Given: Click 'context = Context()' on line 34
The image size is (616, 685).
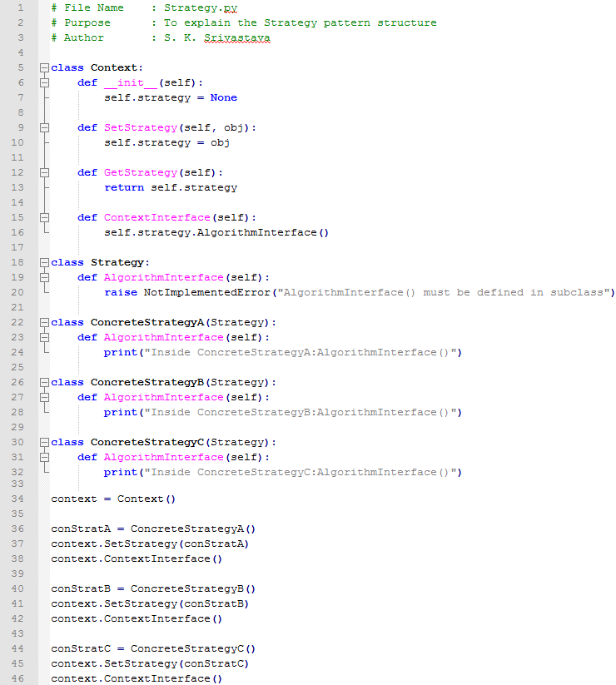Looking at the screenshot, I should tap(113, 499).
